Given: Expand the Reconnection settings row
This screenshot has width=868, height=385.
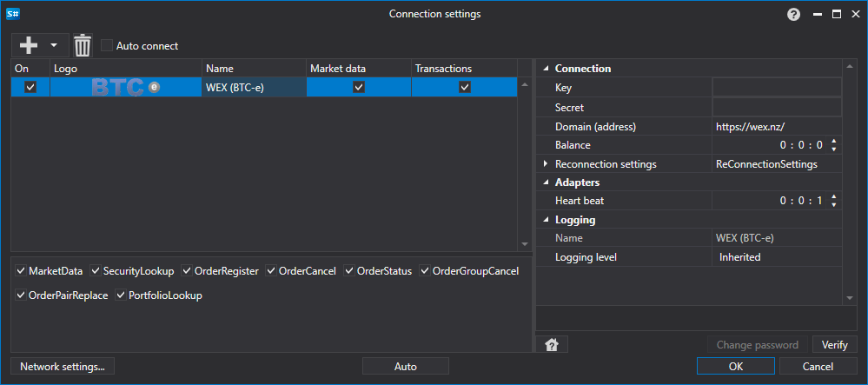Looking at the screenshot, I should [x=546, y=164].
